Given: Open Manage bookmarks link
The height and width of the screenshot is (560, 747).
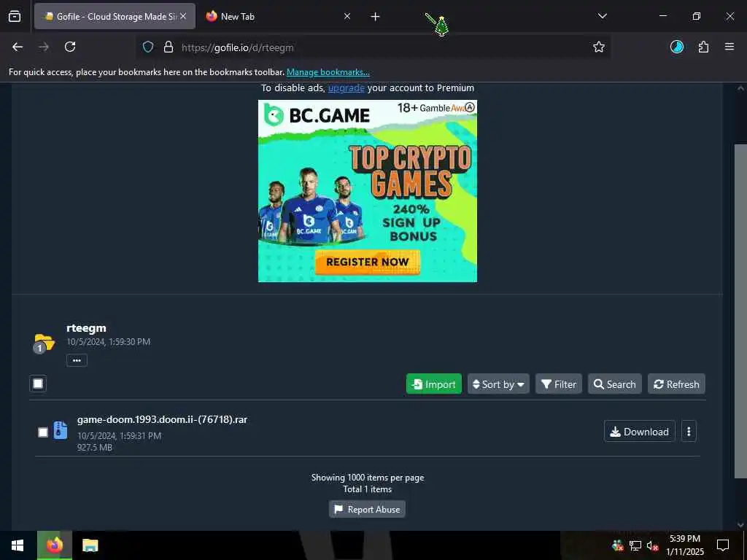Looking at the screenshot, I should [328, 72].
